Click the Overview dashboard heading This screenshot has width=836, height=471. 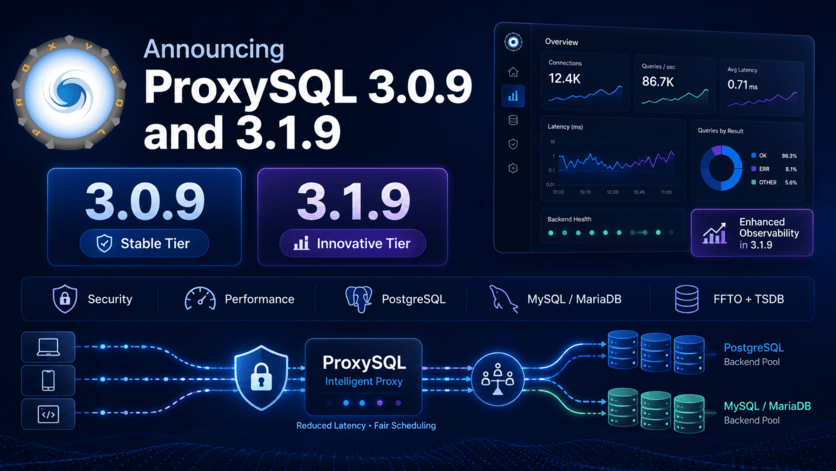point(561,42)
